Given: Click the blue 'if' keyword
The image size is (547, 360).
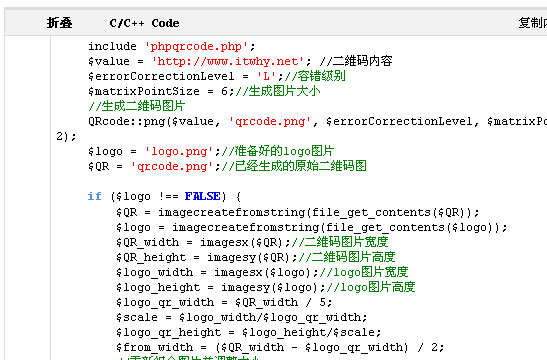Looking at the screenshot, I should pyautogui.click(x=95, y=196).
